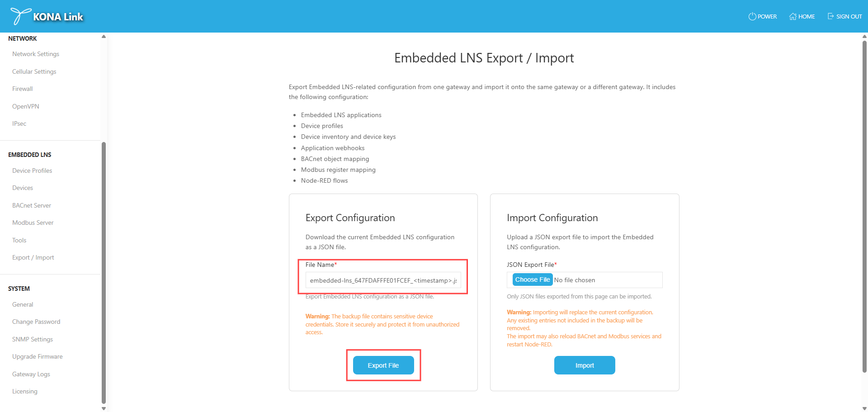The width and height of the screenshot is (868, 412).
Task: Open the Devices page
Action: (x=23, y=188)
